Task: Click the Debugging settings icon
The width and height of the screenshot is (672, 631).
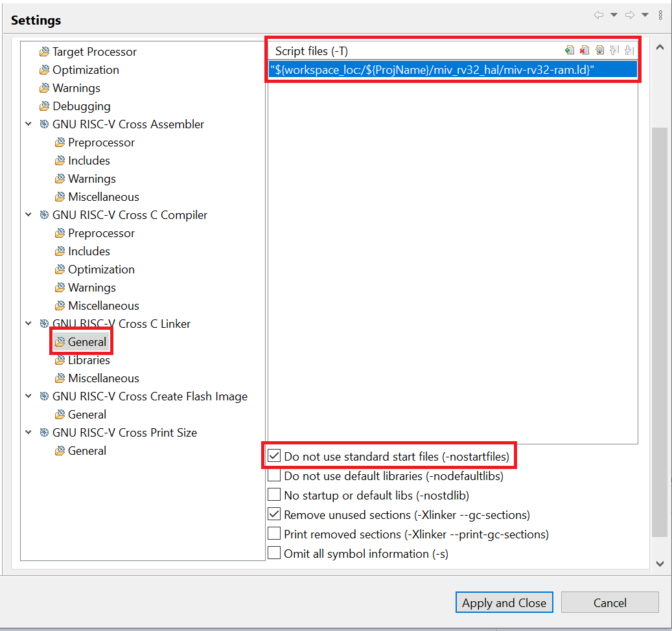Action: coord(44,106)
